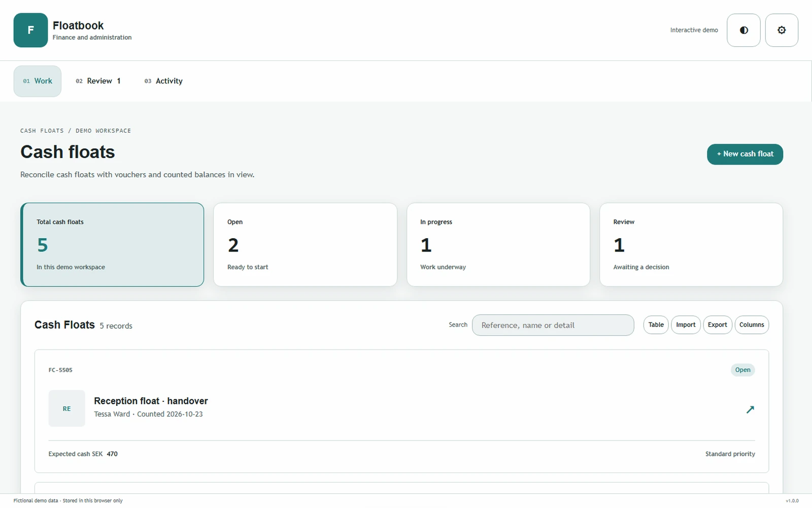This screenshot has width=812, height=508.
Task: Open settings via the gear icon
Action: (x=782, y=30)
